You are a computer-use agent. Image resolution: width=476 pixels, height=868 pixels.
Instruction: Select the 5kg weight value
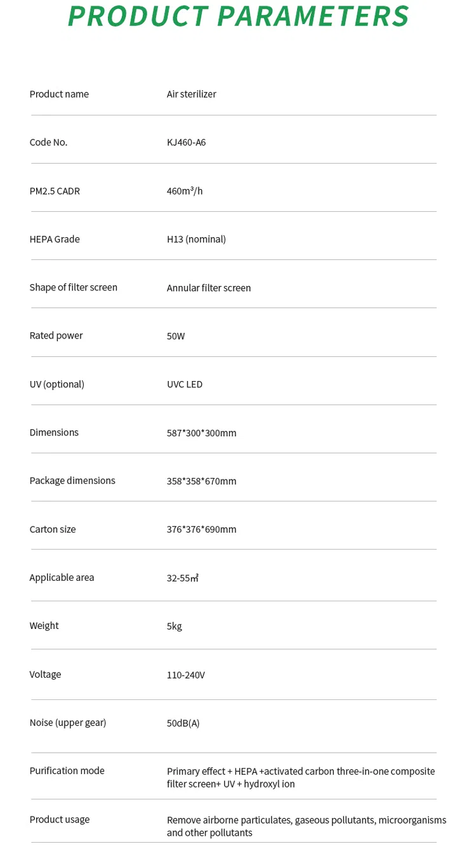point(174,626)
